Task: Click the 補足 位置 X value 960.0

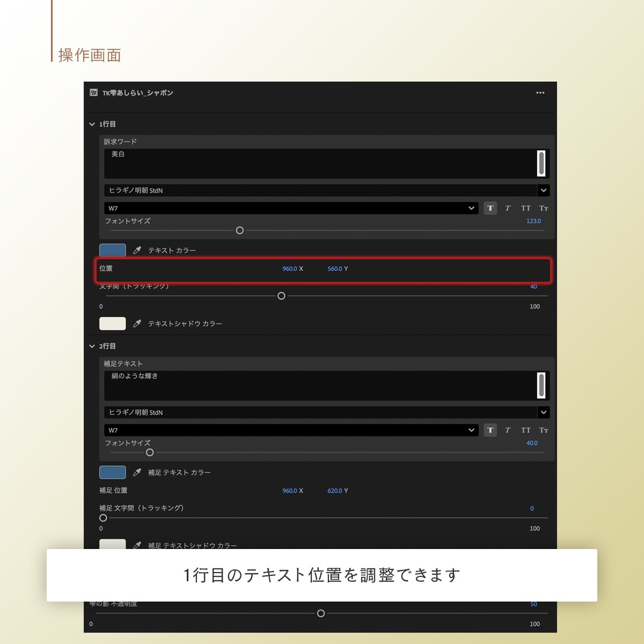Action: [x=289, y=491]
